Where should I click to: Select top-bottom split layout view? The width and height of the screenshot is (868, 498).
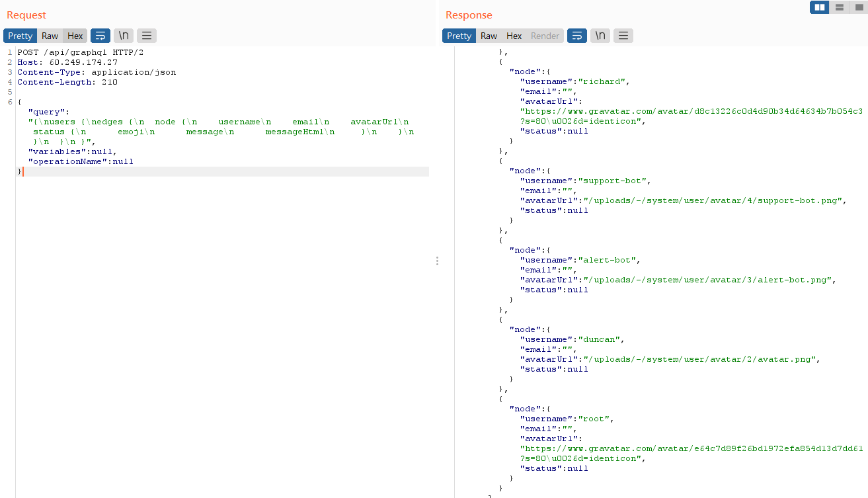840,7
